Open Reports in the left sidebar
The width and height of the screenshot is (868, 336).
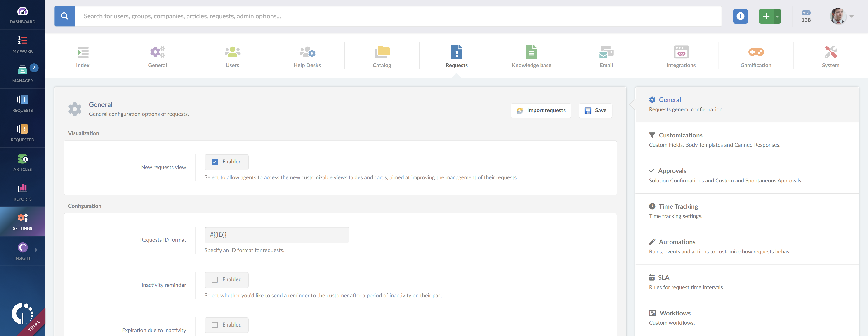(22, 192)
